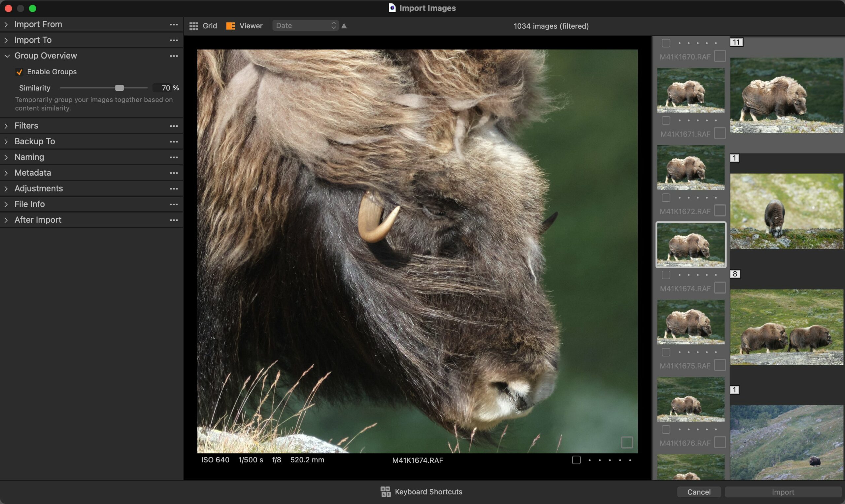Click the group badge showing 11
The width and height of the screenshot is (845, 504).
[736, 42]
